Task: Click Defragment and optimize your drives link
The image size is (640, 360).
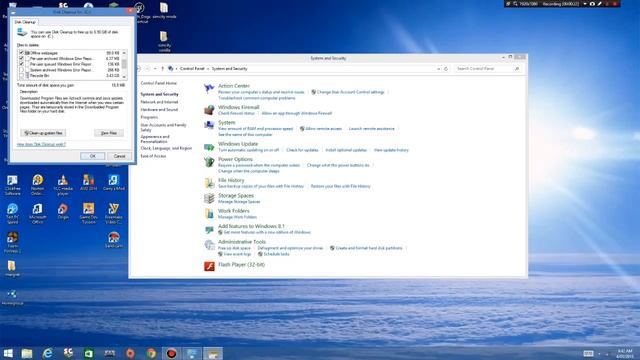Action: pos(290,248)
